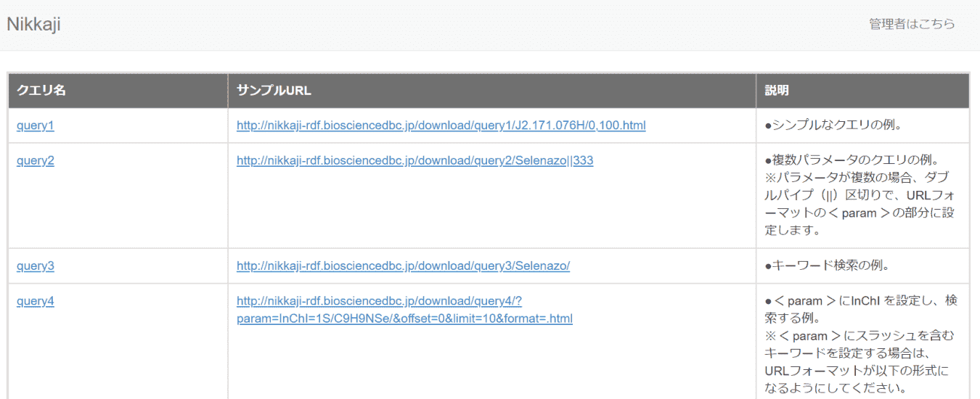Open the query4 link
The height and width of the screenshot is (399, 980).
36,300
